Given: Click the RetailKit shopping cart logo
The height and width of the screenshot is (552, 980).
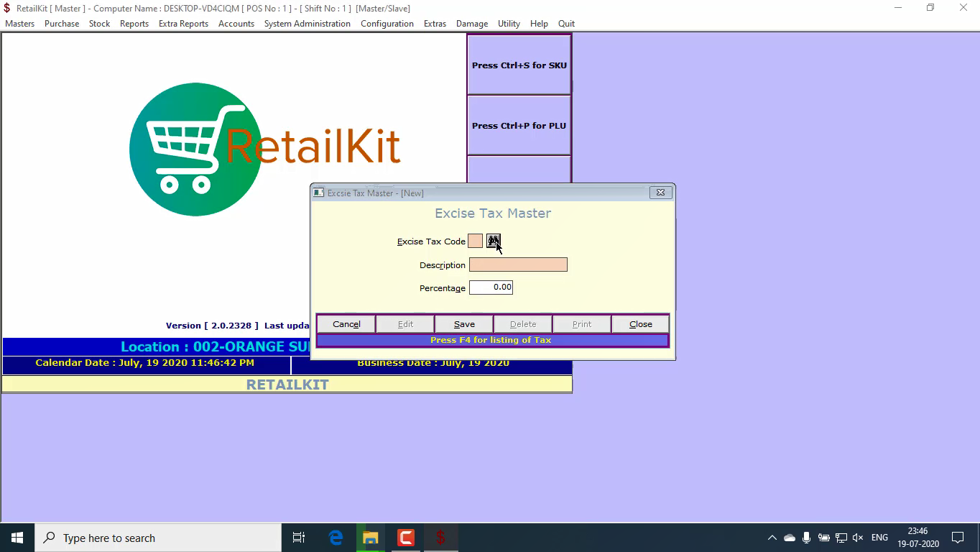Looking at the screenshot, I should (x=195, y=149).
